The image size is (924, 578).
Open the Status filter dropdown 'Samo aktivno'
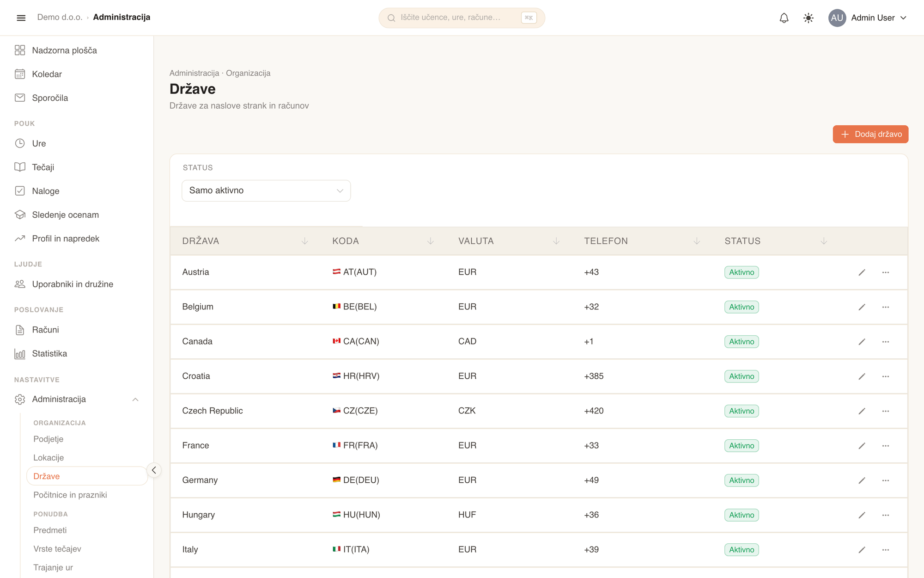click(266, 191)
